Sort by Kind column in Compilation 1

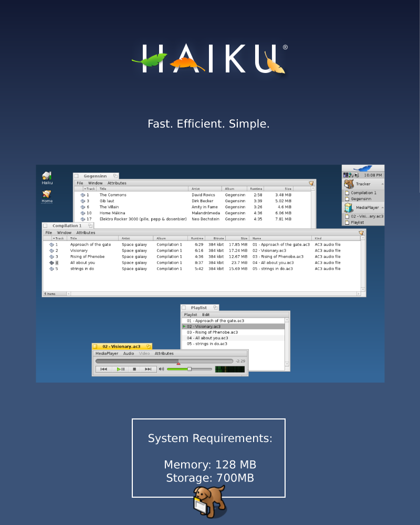[336, 238]
